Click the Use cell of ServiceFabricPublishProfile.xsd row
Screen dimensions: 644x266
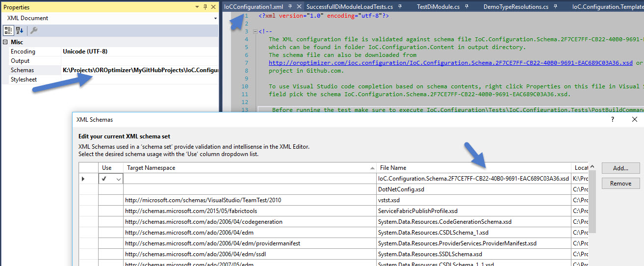click(111, 211)
